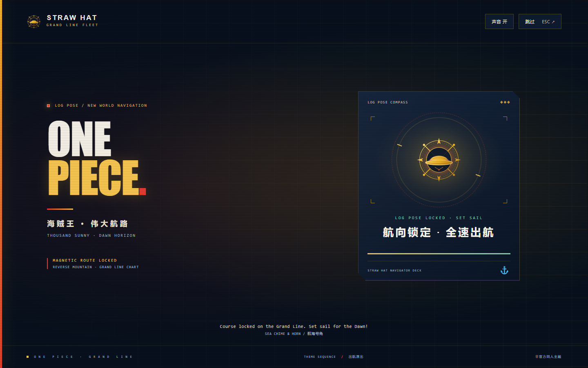This screenshot has width=588, height=368.
Task: Click LOG POSE COMPASS card label
Action: (388, 102)
